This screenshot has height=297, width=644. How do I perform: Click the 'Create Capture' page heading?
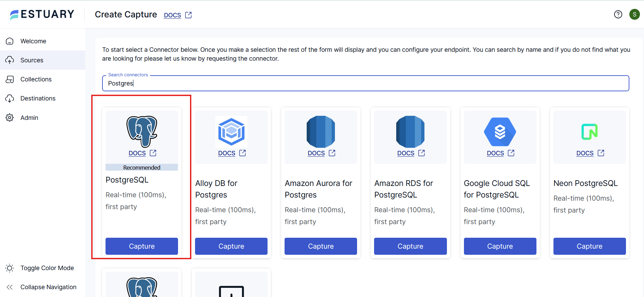[x=126, y=15]
